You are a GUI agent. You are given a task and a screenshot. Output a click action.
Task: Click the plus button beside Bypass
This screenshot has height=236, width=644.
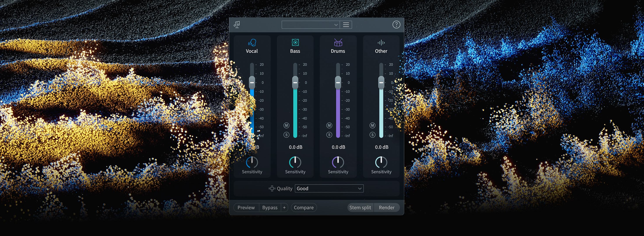click(284, 208)
